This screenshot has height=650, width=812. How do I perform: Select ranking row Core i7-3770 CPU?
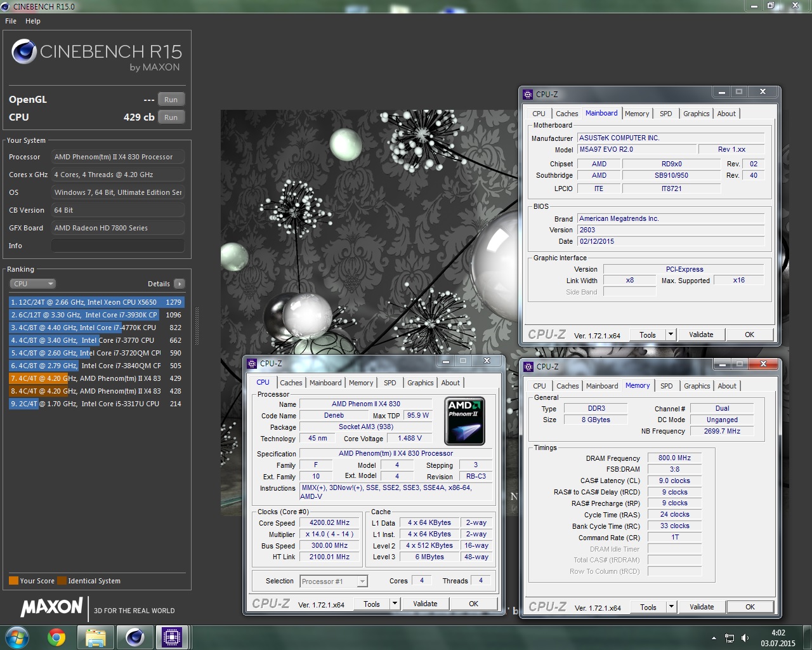[96, 340]
